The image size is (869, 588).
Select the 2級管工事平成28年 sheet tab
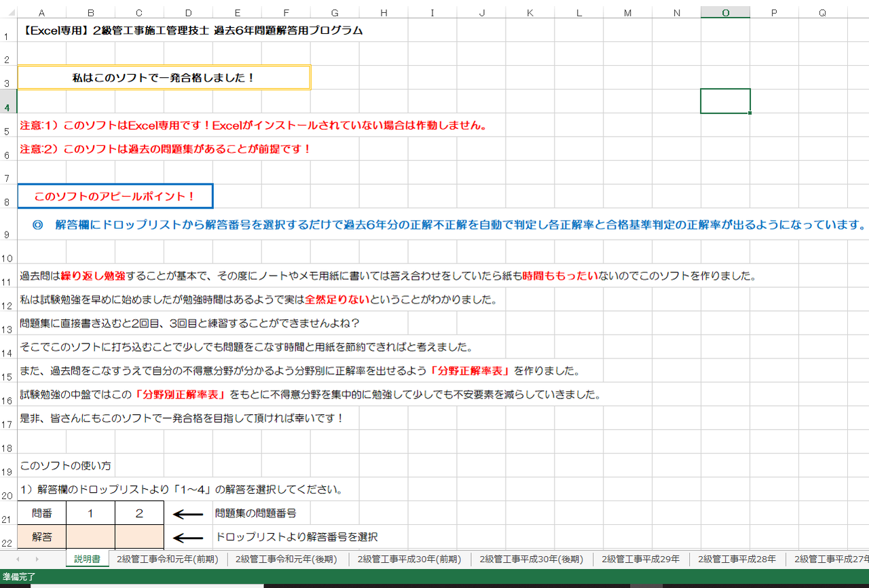click(x=737, y=559)
